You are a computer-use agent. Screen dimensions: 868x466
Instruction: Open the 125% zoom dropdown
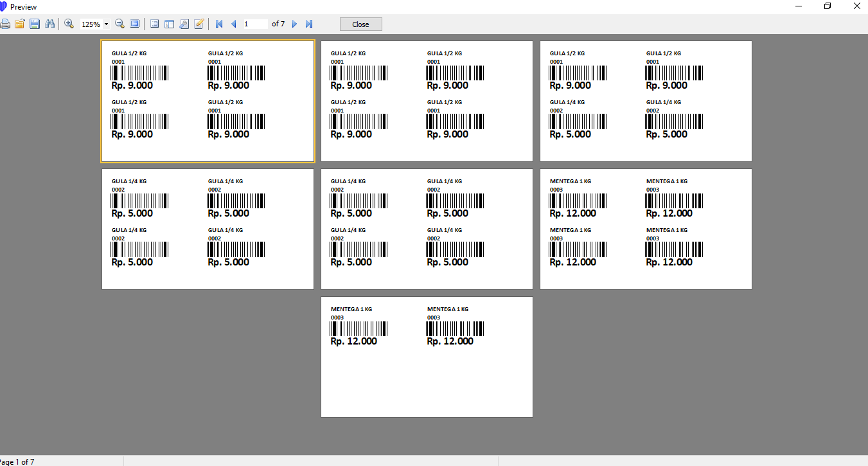tap(106, 24)
